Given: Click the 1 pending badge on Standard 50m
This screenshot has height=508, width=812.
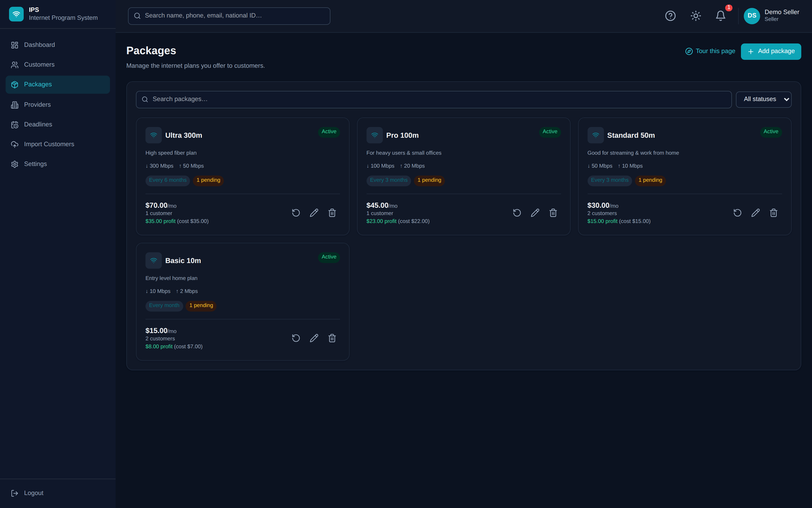Looking at the screenshot, I should [x=651, y=181].
